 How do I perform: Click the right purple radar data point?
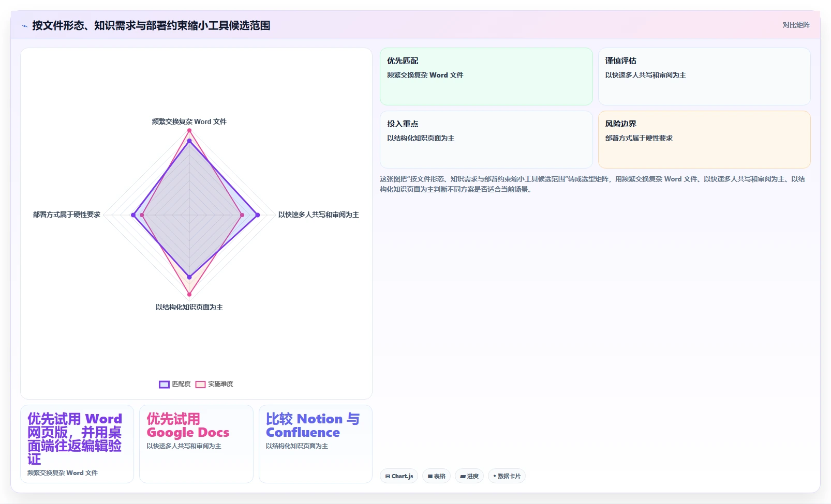pyautogui.click(x=258, y=215)
